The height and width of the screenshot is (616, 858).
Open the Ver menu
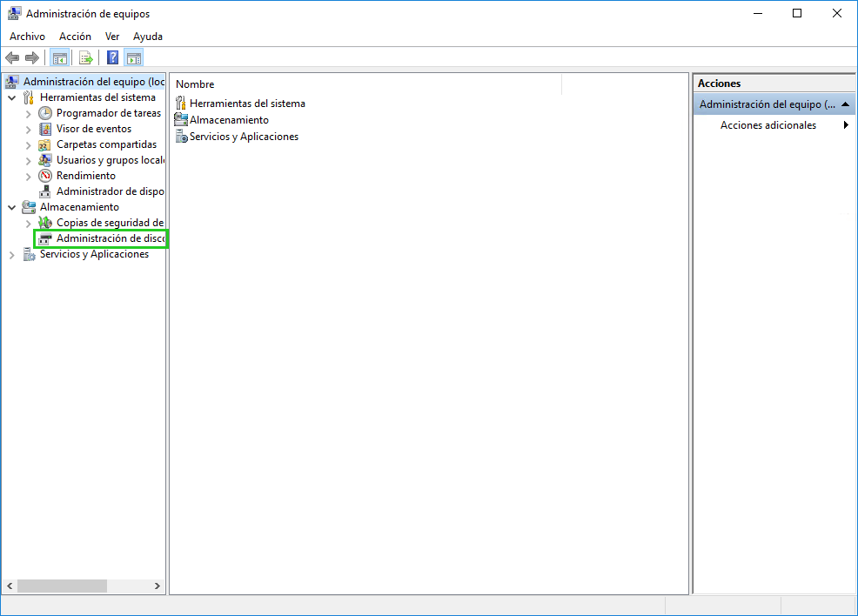(x=112, y=37)
